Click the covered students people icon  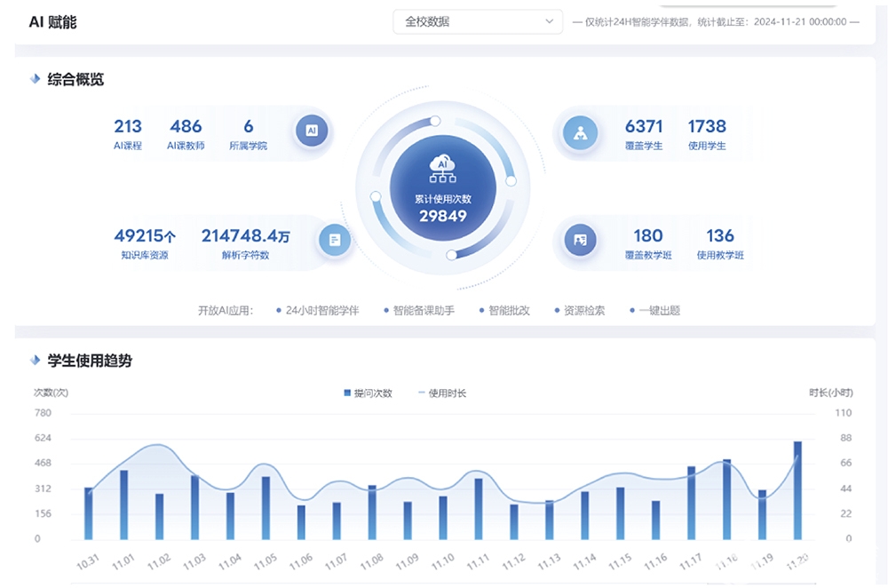click(581, 133)
